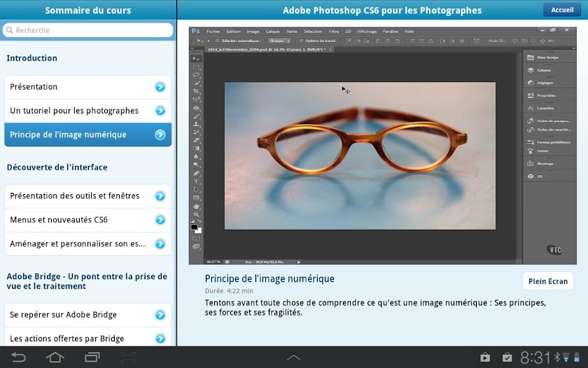Viewport: 588px width, 368px height.
Task: Open the Calque menu
Action: 272,32
